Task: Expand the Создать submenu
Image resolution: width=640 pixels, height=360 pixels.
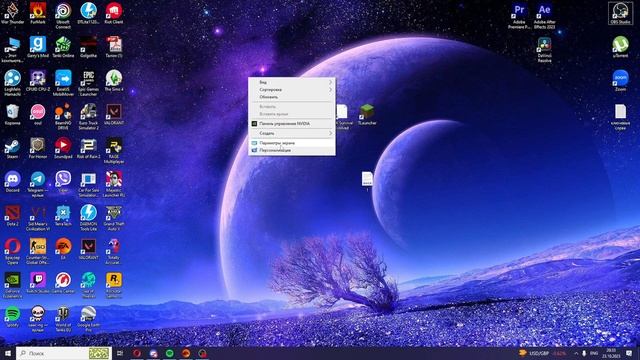Action: tap(292, 133)
